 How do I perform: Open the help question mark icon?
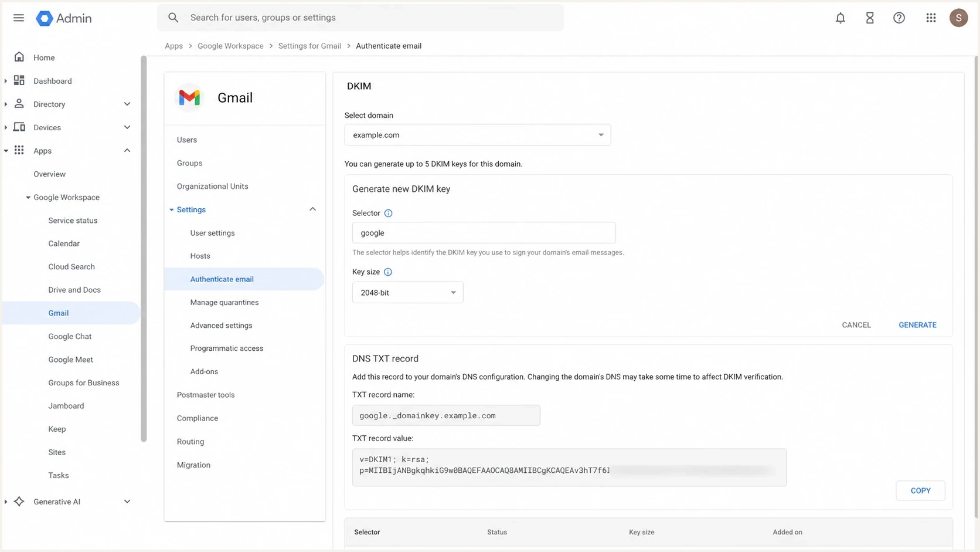click(899, 18)
